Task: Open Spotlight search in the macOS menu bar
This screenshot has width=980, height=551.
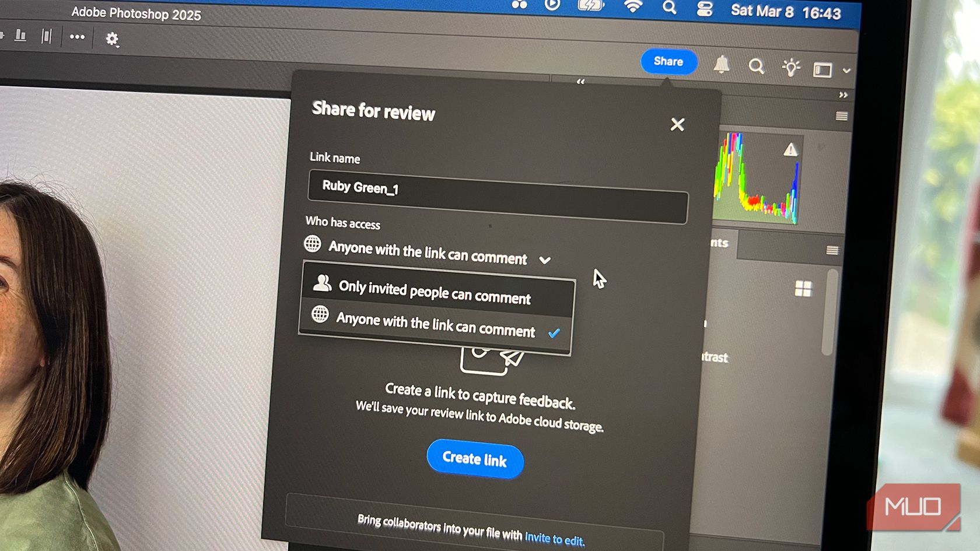Action: tap(670, 8)
